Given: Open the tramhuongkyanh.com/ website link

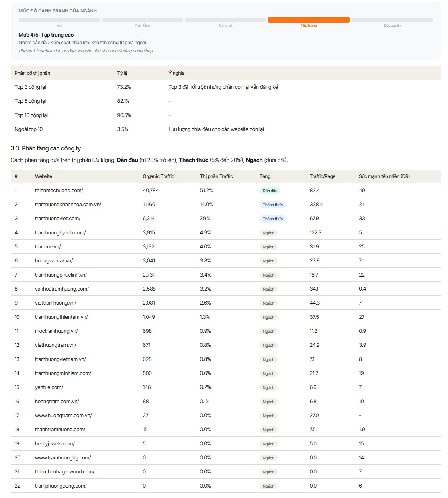Looking at the screenshot, I should (x=60, y=233).
